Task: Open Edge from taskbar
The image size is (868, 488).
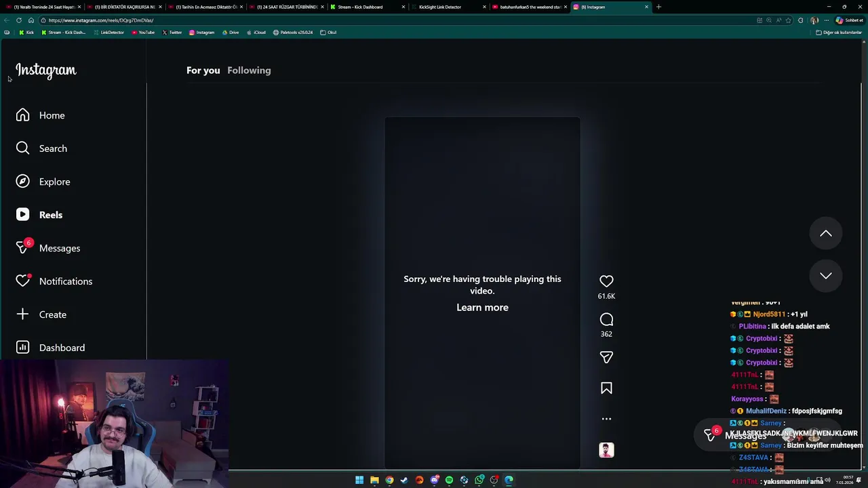Action: (509, 480)
